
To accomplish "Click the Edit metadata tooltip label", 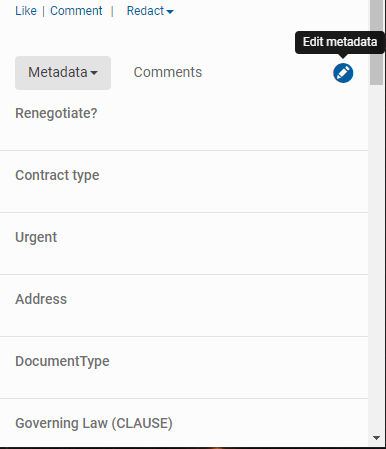I will tap(340, 42).
